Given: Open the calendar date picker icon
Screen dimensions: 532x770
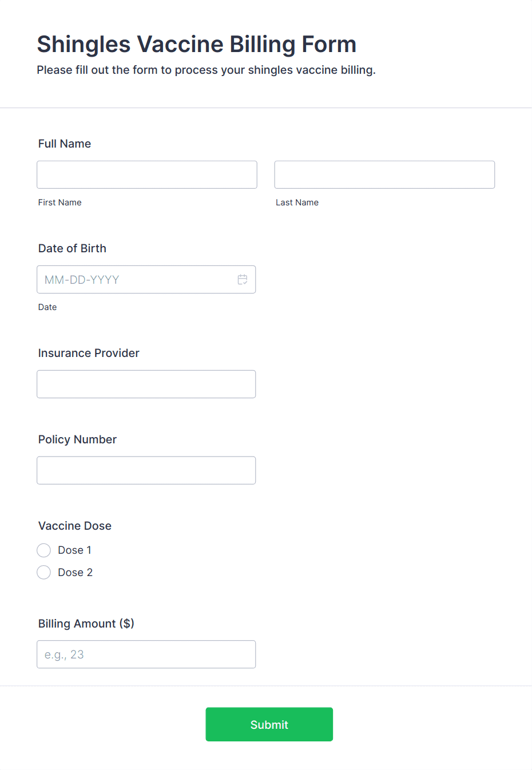Looking at the screenshot, I should pos(243,280).
